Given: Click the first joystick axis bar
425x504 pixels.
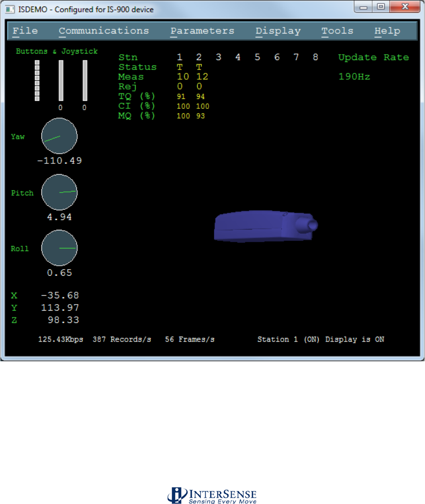Looking at the screenshot, I should click(61, 80).
